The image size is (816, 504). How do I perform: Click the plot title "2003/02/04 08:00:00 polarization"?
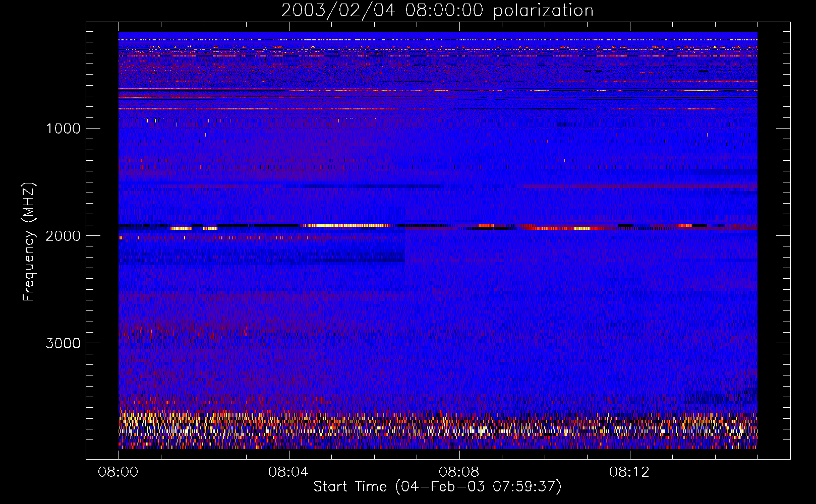[437, 11]
